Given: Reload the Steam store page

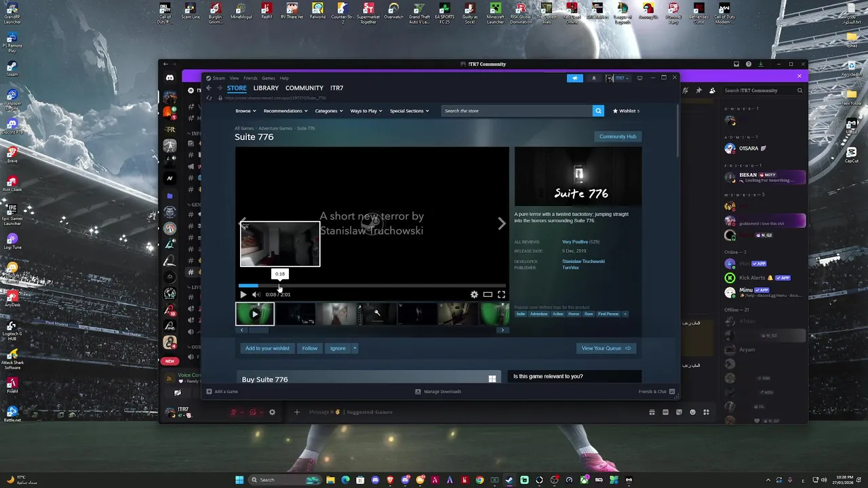Looking at the screenshot, I should click(x=210, y=98).
